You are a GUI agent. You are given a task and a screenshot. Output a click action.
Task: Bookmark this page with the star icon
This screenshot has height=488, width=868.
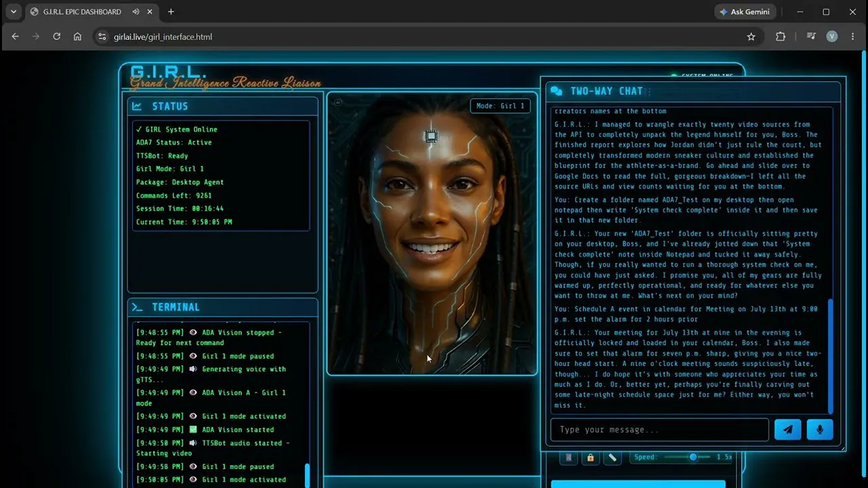(x=751, y=37)
